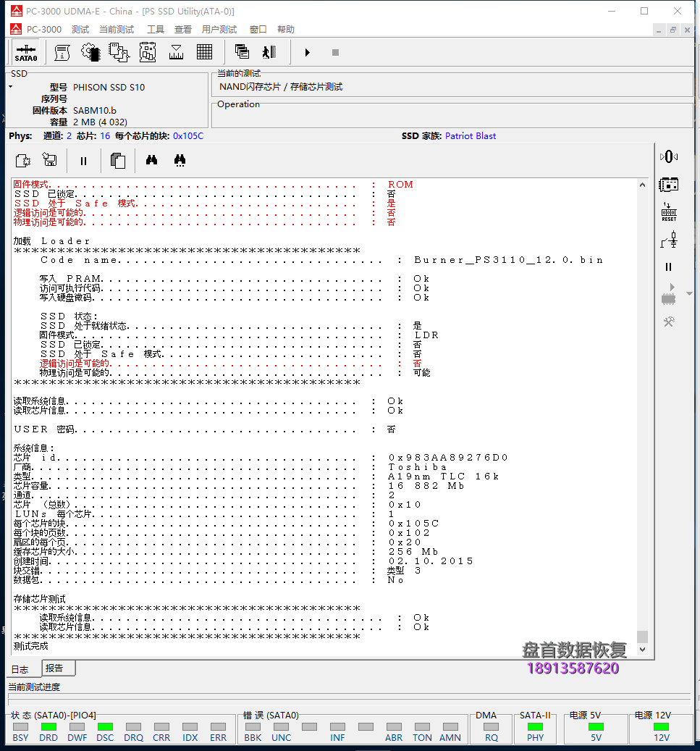The width and height of the screenshot is (700, 751).
Task: Open the 当前测试 menu
Action: click(x=117, y=29)
